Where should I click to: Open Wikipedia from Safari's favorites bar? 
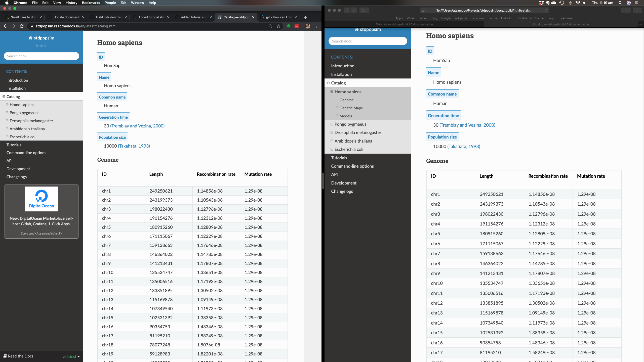461,18
